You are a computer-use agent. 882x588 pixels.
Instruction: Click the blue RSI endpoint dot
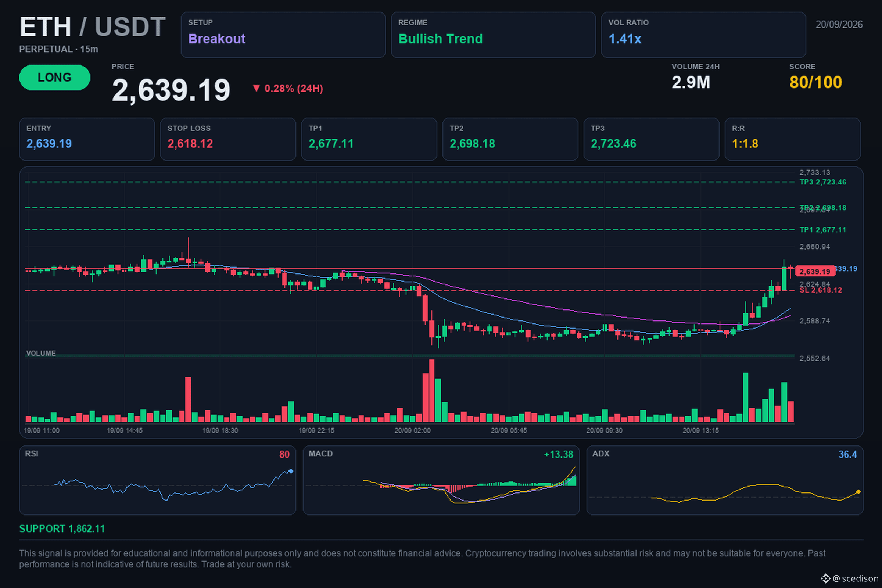291,472
